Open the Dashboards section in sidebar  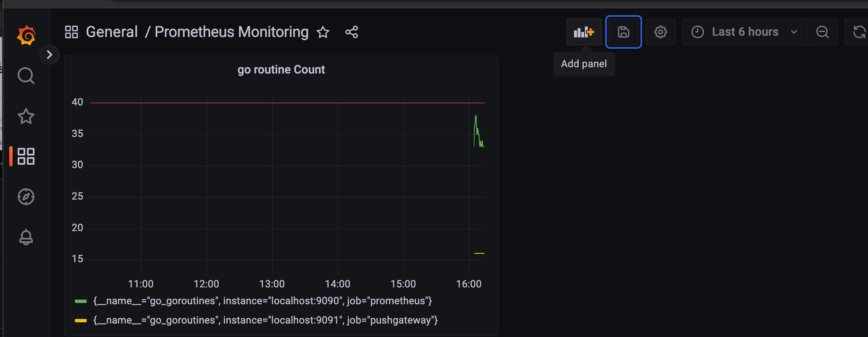(x=26, y=156)
